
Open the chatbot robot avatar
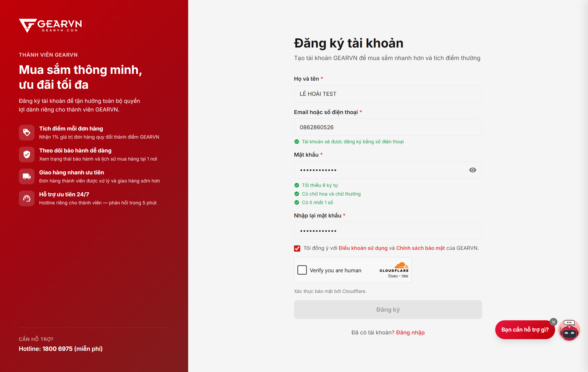[569, 330]
